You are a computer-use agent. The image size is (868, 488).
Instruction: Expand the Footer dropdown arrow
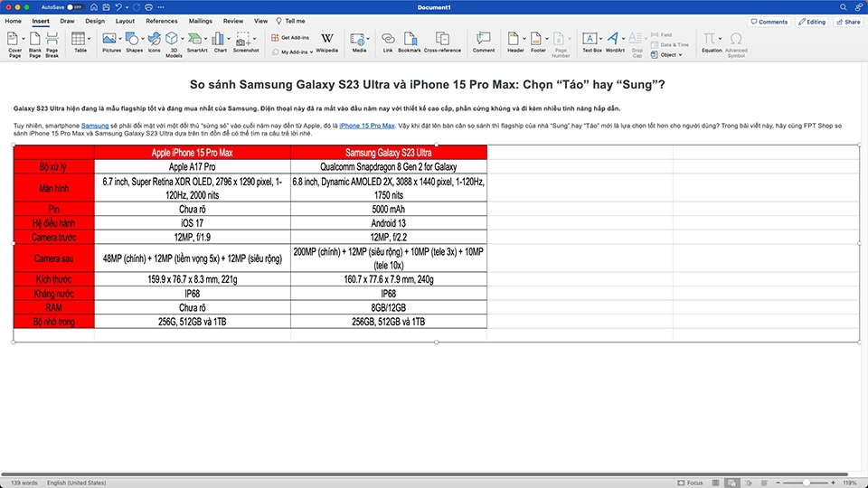click(x=546, y=39)
